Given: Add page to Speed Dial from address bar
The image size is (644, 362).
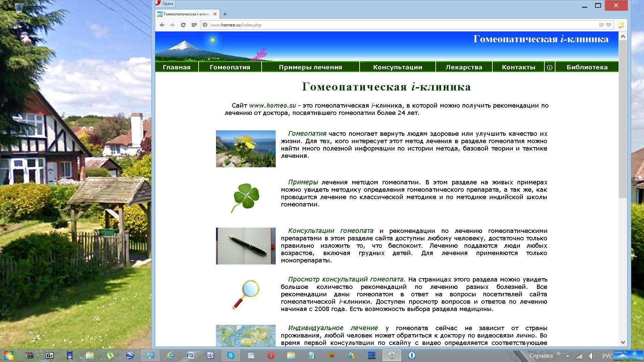Looking at the screenshot, I should [602, 25].
